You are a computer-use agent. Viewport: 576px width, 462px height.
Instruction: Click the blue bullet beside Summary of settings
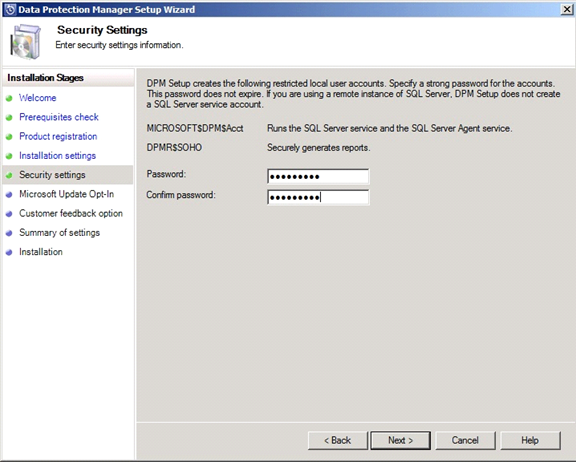10,233
